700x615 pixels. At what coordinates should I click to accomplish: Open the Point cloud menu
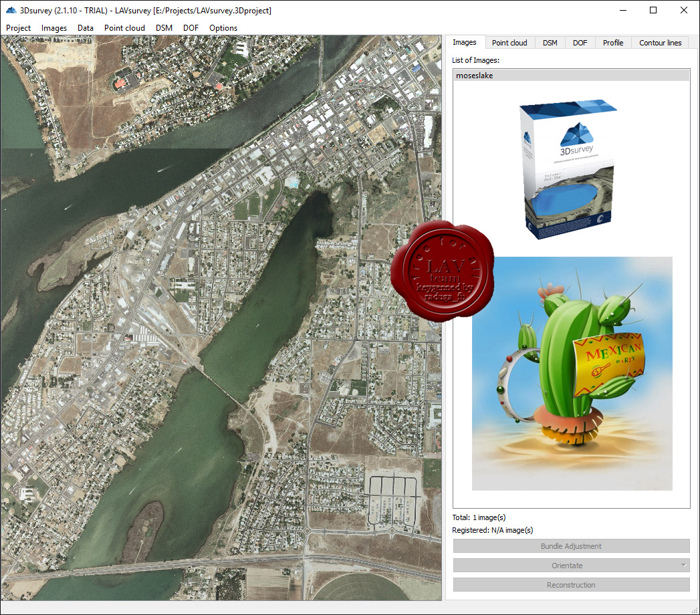pyautogui.click(x=124, y=27)
